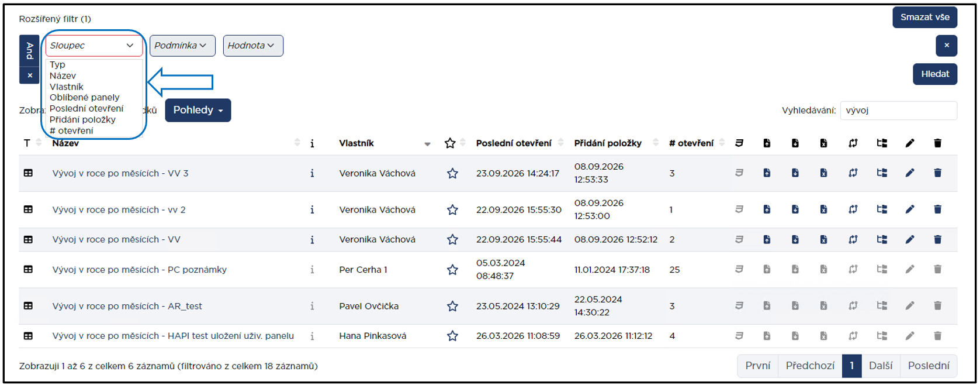Screen dimensions: 980x385
Task: Select 'Oblíbené panely' from the Sloupec list
Action: click(x=85, y=98)
